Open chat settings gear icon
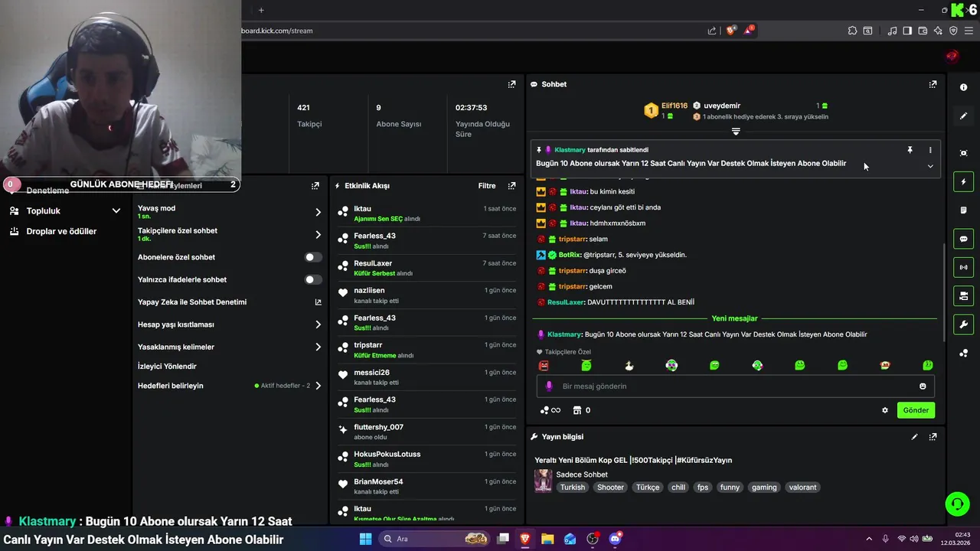The height and width of the screenshot is (551, 980). (x=885, y=410)
